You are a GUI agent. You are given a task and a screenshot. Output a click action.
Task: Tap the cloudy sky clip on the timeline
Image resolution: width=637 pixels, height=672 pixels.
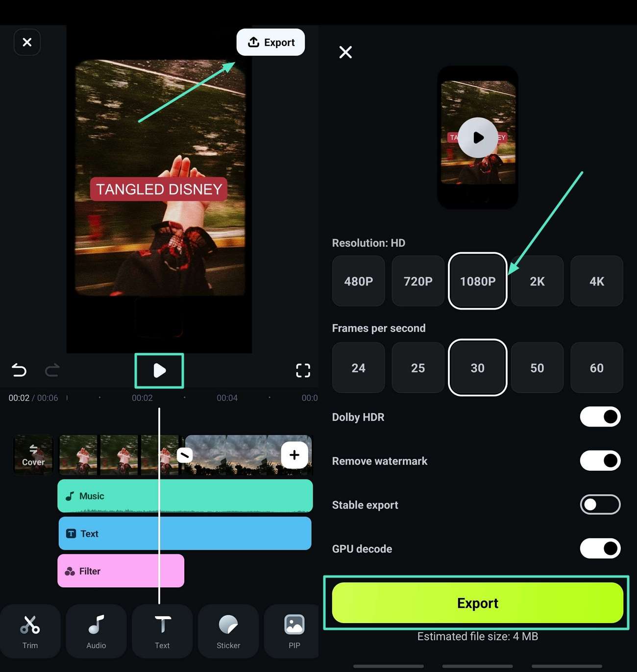(x=248, y=455)
